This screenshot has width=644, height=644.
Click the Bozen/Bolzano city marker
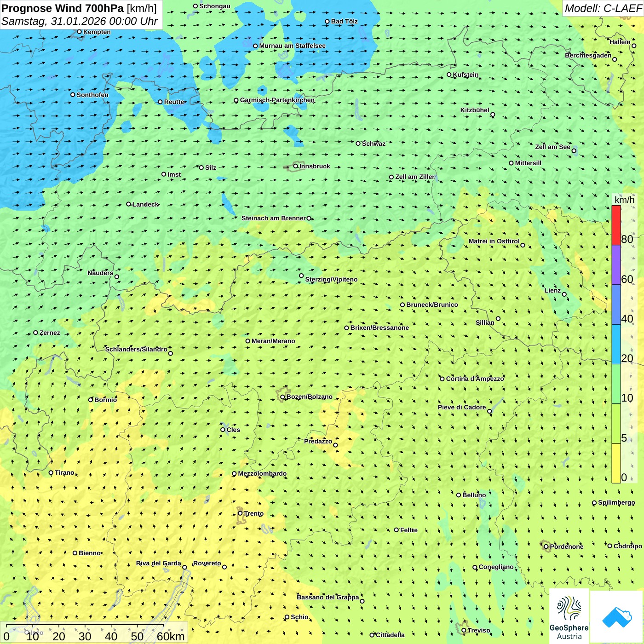[x=282, y=397]
